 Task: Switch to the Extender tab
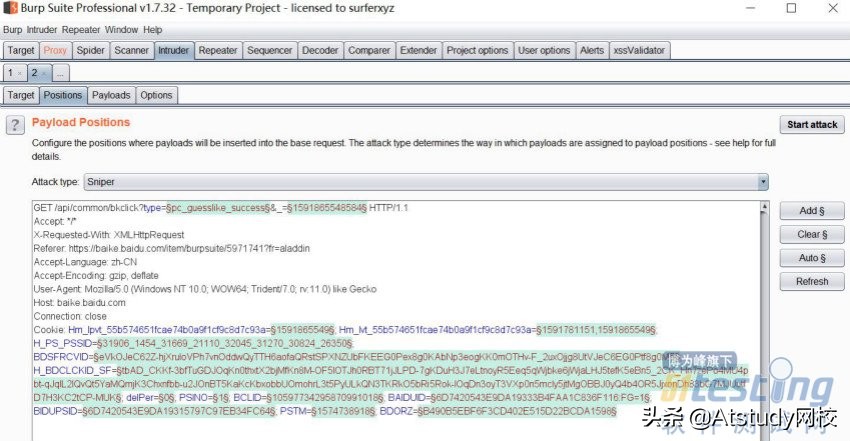418,50
